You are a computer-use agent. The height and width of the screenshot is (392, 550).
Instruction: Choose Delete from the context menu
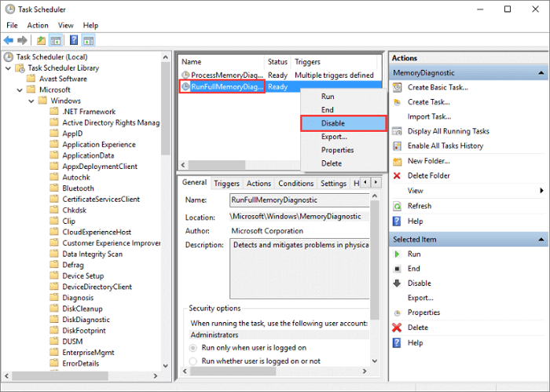pyautogui.click(x=344, y=163)
